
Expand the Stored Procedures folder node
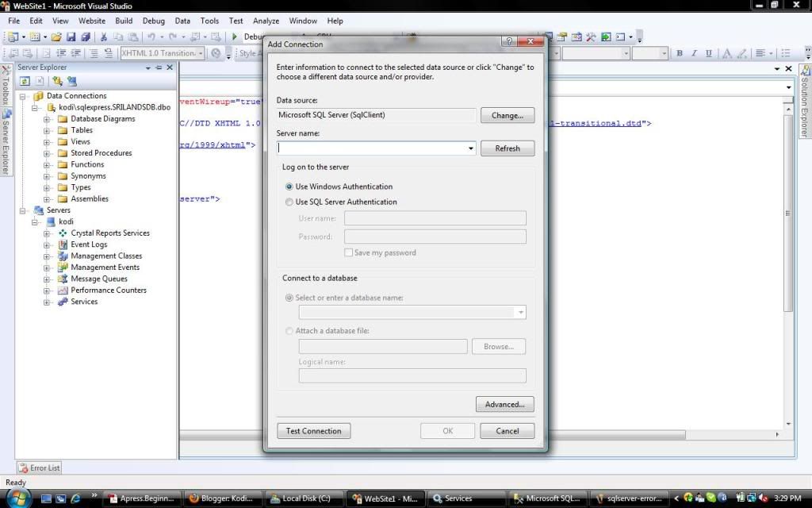tap(47, 153)
